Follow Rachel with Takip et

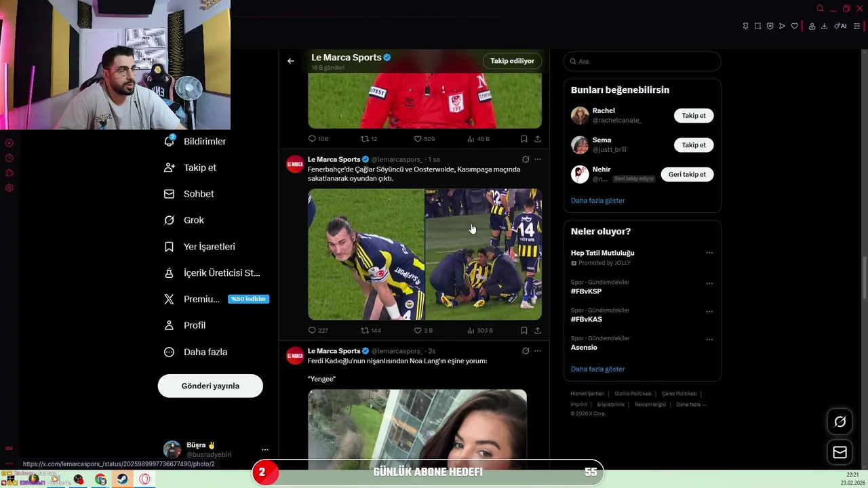[694, 116]
